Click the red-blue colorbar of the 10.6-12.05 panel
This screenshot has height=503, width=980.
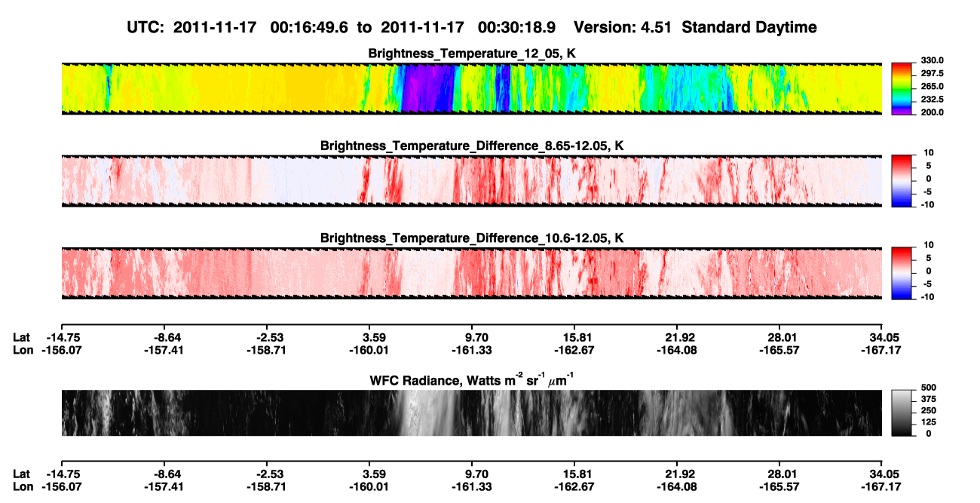coord(902,273)
